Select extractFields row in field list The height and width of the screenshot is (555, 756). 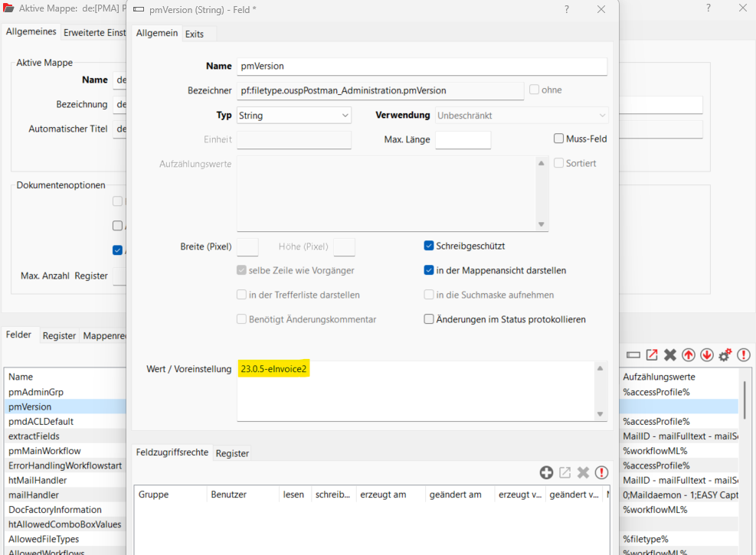65,436
